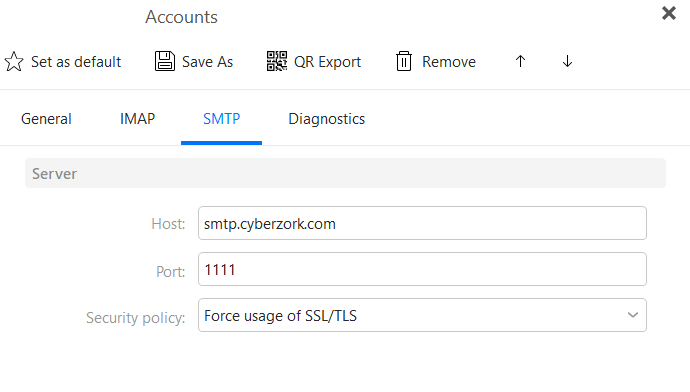The height and width of the screenshot is (392, 690).
Task: Click the floppy disk Save As icon
Action: coord(165,61)
